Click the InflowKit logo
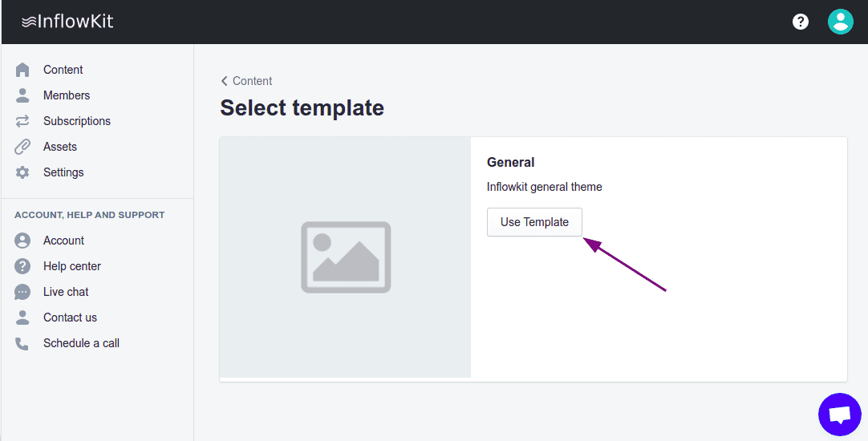 point(67,22)
